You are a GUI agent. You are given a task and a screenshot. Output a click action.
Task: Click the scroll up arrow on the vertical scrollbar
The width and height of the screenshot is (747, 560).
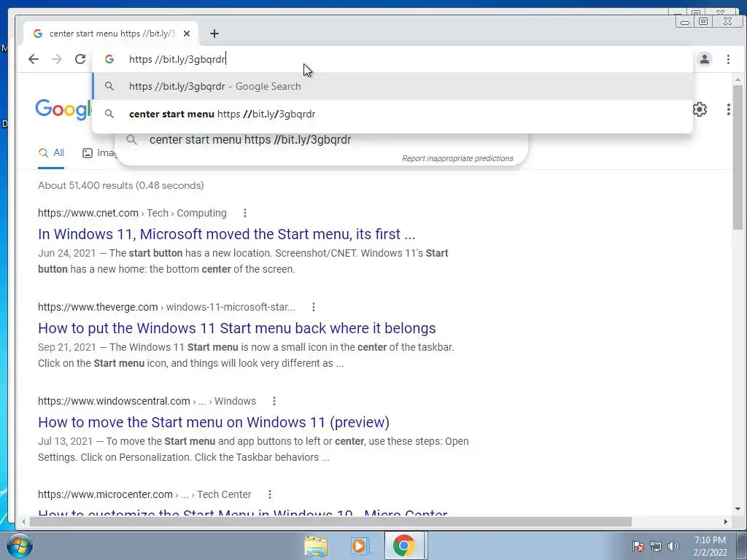click(x=738, y=79)
